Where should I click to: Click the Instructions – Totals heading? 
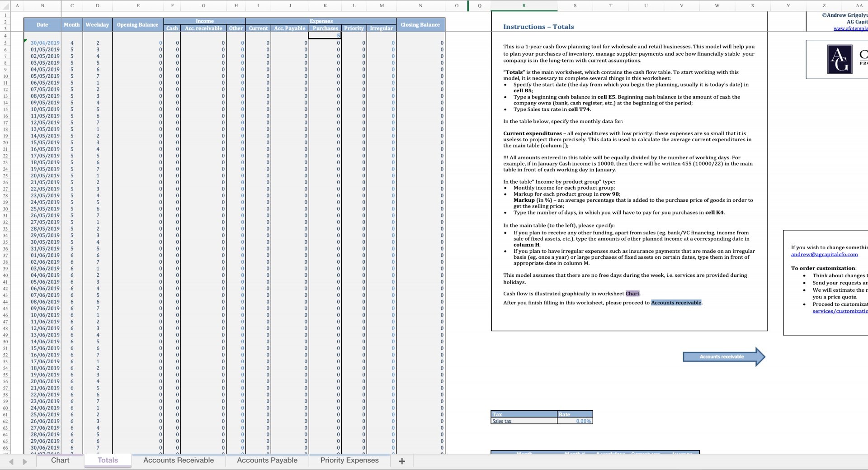click(x=538, y=27)
